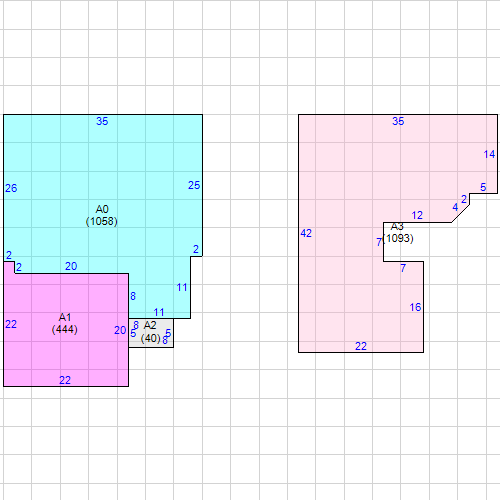Click the 4 dimension on A3's diagonal edge

(x=455, y=207)
